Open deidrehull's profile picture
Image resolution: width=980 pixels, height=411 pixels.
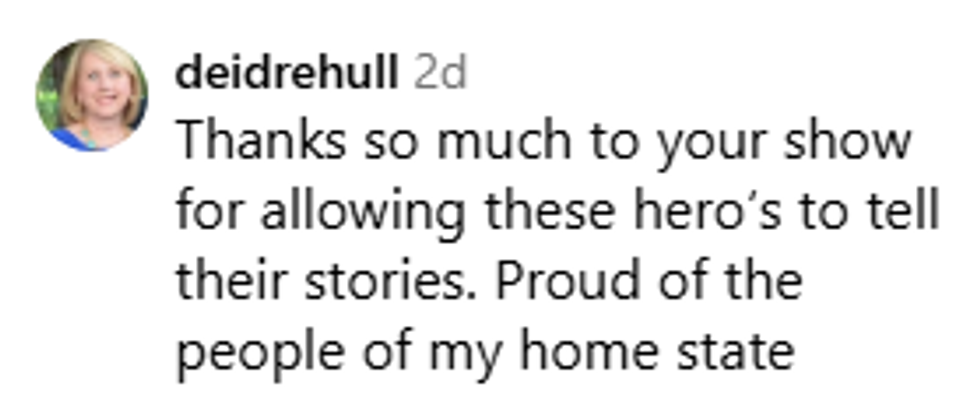pos(92,95)
